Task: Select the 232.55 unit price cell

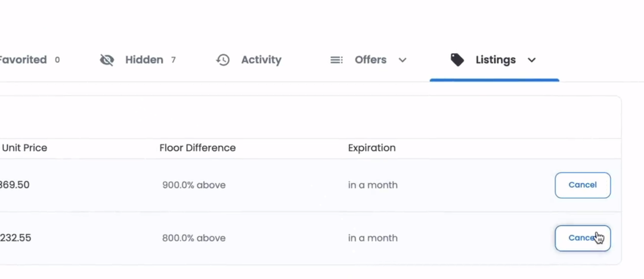Action: (x=16, y=238)
